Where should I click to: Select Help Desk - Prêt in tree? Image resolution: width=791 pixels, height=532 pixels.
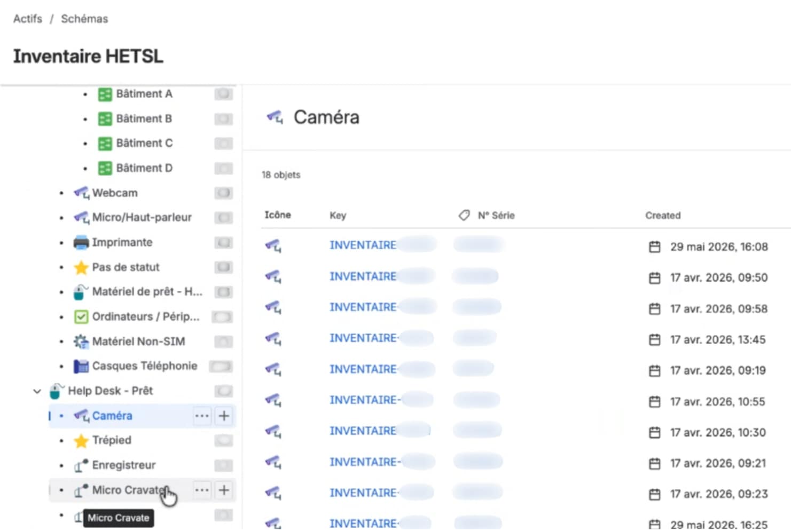pos(111,391)
